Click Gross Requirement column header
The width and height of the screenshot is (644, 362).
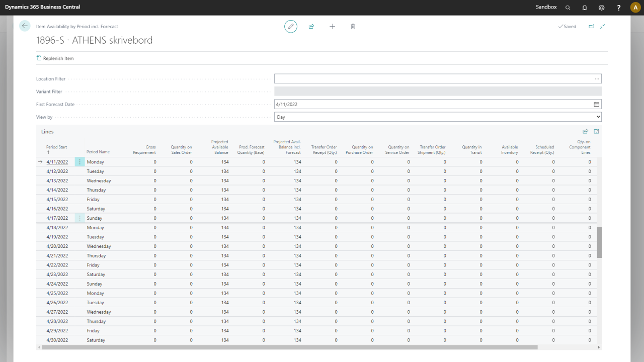[144, 150]
